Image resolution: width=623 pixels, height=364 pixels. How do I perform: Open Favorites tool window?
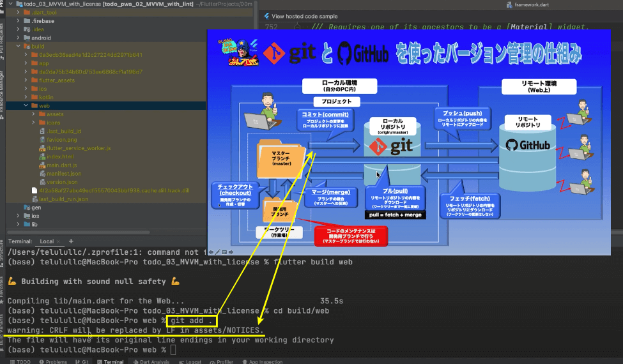(x=2, y=291)
